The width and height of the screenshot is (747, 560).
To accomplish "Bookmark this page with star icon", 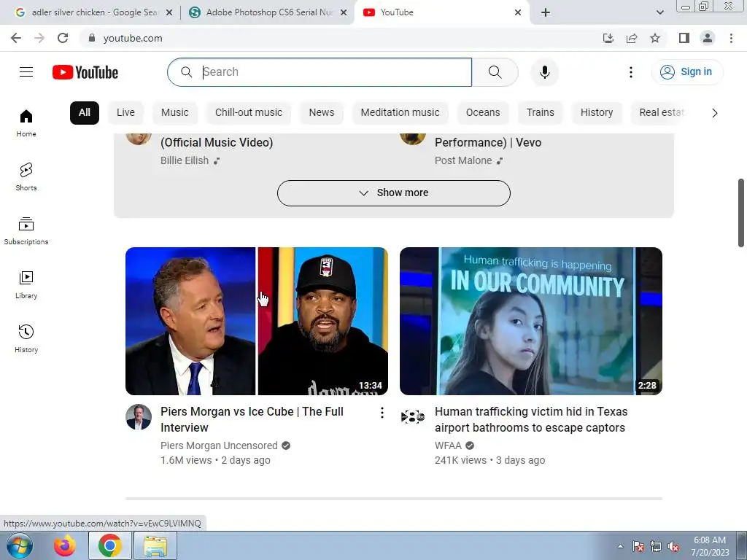I will pos(655,38).
